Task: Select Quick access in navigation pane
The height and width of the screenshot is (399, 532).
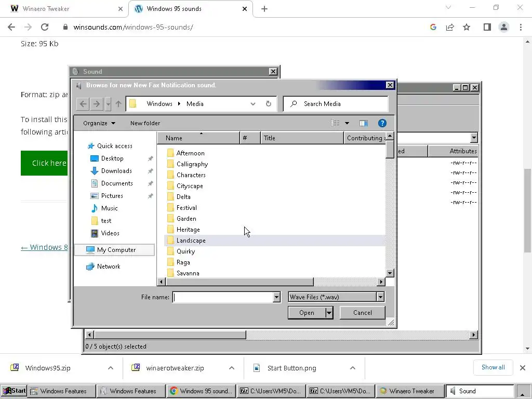Action: tap(110, 146)
